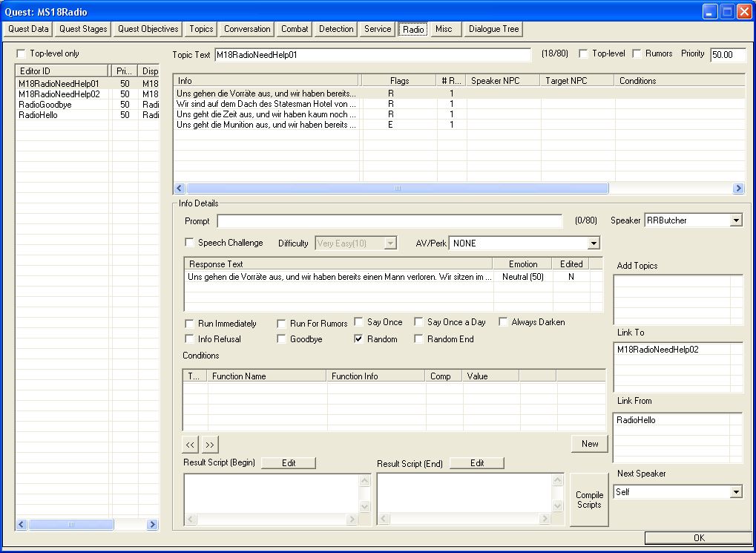Image resolution: width=756 pixels, height=553 pixels.
Task: Click the Priority field showing 50.00
Action: click(x=728, y=55)
